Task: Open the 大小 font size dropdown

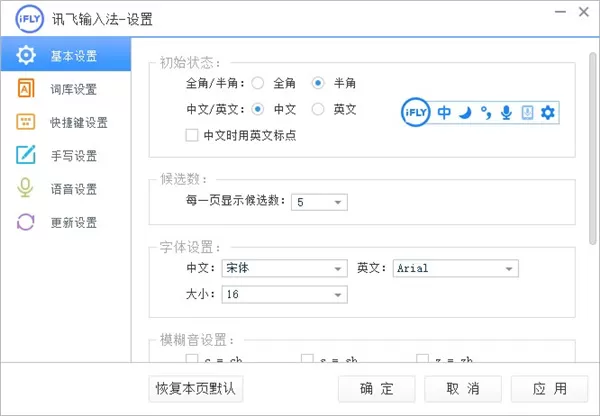Action: click(285, 295)
